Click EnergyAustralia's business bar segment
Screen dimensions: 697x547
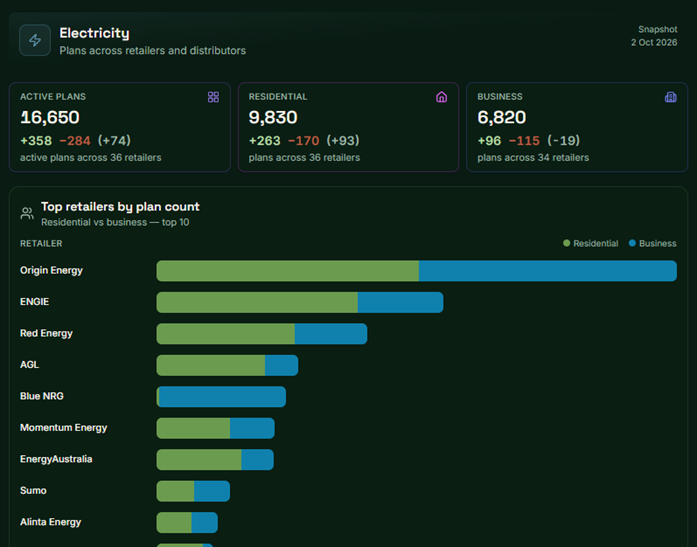(x=257, y=459)
